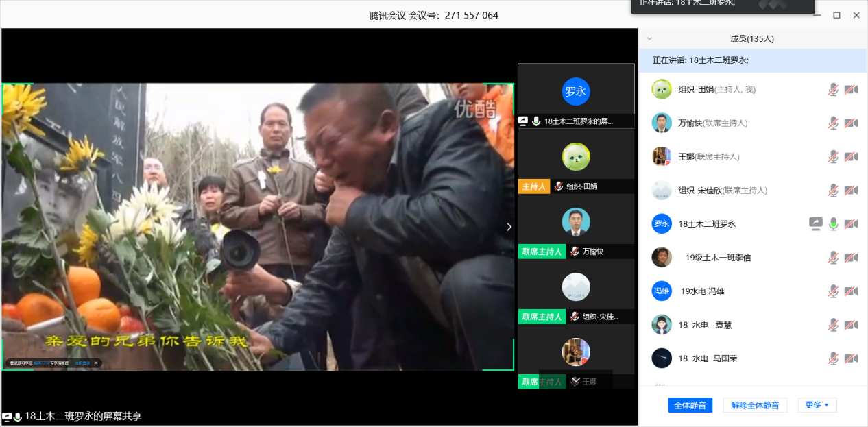Click the 全体静音 button

690,405
